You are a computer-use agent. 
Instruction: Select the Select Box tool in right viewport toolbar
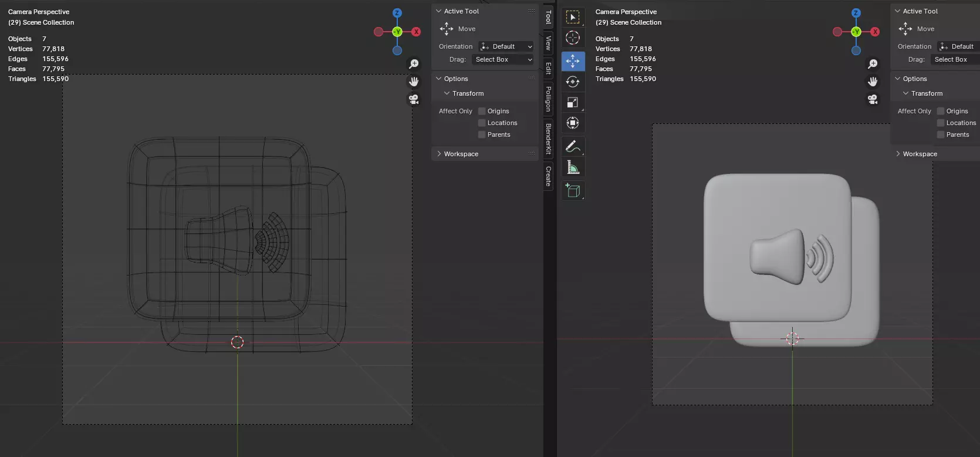573,17
